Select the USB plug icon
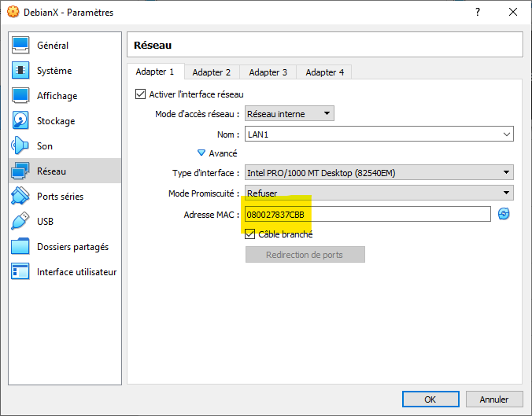The image size is (532, 416). [x=20, y=221]
